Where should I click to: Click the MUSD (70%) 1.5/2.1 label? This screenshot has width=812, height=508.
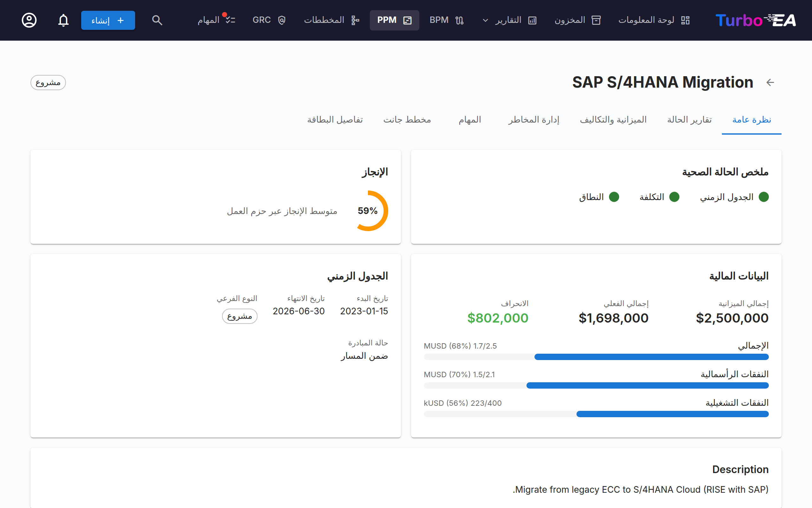click(459, 374)
